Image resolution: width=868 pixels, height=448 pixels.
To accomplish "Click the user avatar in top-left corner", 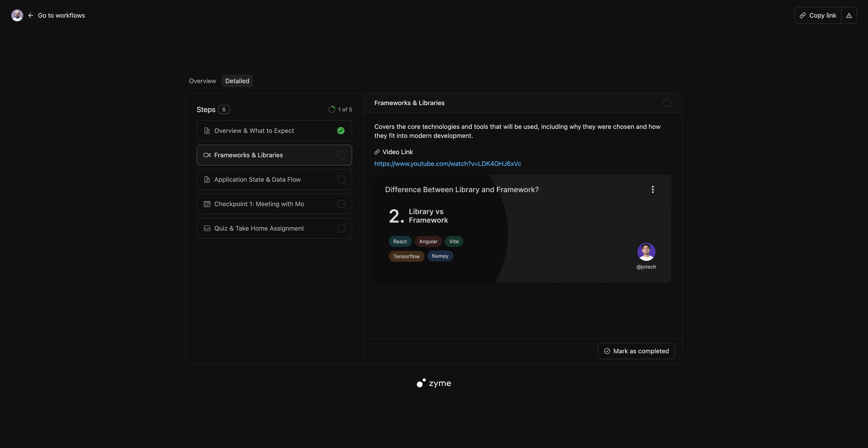I will point(17,15).
